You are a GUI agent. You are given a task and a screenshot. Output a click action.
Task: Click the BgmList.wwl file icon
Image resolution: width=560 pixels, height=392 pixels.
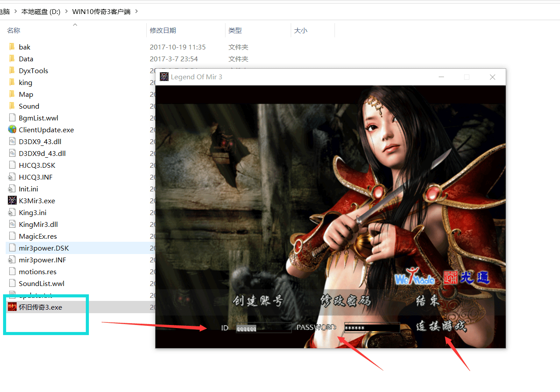[12, 118]
